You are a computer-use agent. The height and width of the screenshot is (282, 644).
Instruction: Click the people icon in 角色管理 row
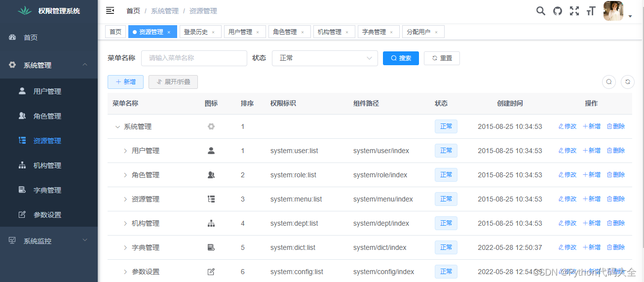[x=211, y=175]
